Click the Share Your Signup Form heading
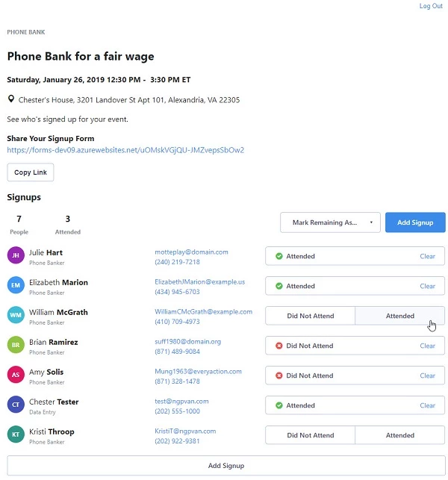Screen dimensions: 448x480 [x=51, y=138]
